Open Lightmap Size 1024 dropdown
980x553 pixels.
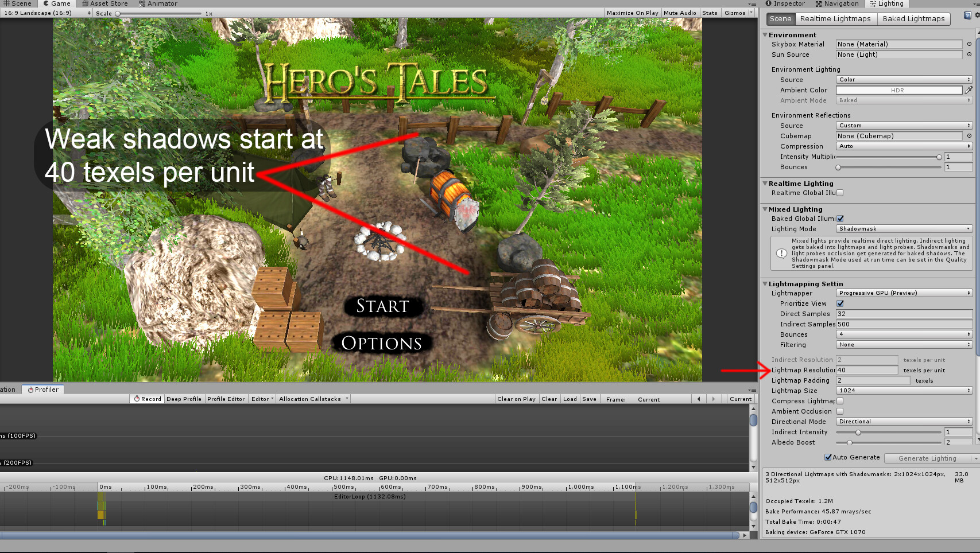pos(904,391)
